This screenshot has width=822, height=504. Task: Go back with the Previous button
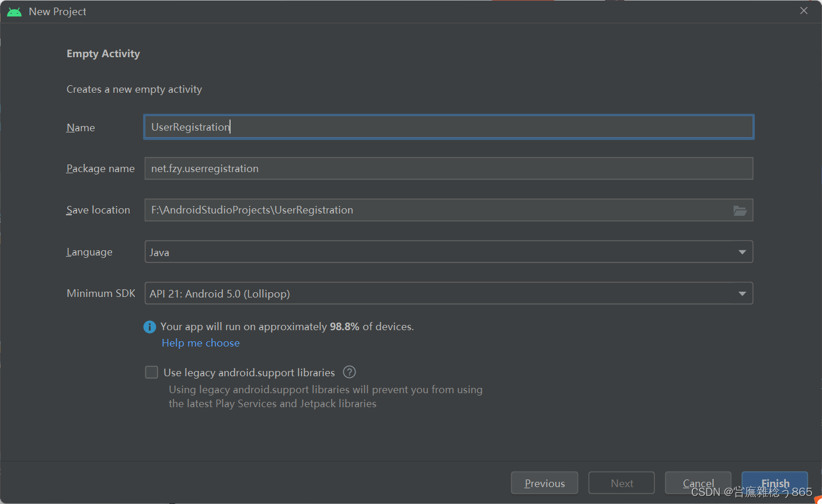545,483
